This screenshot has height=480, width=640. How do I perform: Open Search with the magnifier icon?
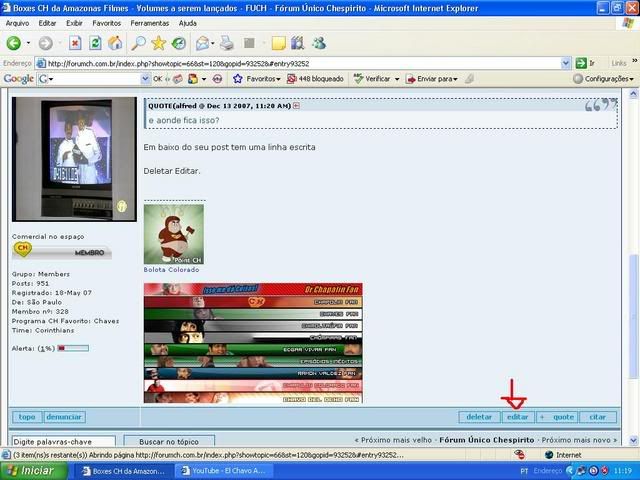(138, 43)
